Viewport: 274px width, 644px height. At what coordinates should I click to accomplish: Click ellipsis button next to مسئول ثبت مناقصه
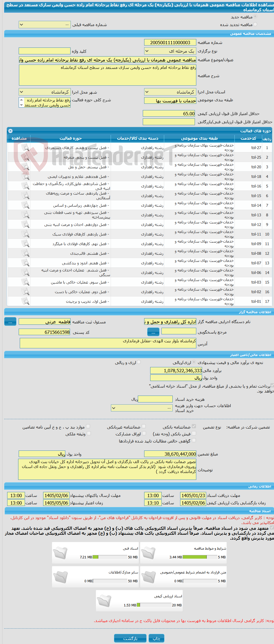pyautogui.click(x=10, y=322)
